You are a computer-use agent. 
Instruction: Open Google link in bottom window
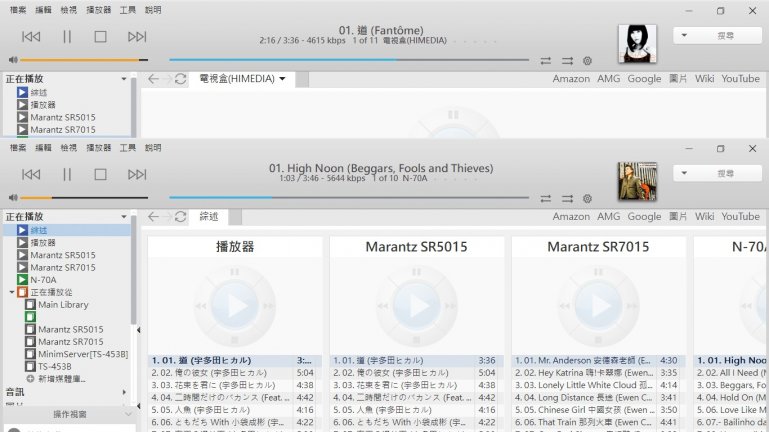point(644,217)
